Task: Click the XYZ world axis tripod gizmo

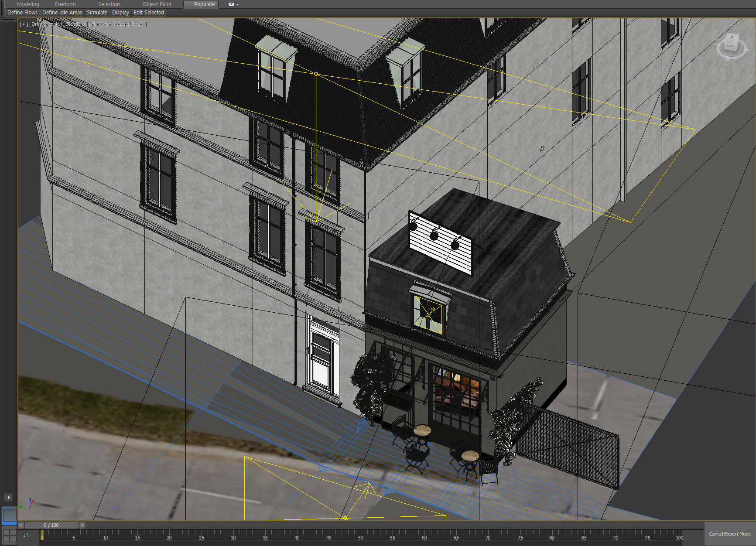Action: tap(27, 504)
